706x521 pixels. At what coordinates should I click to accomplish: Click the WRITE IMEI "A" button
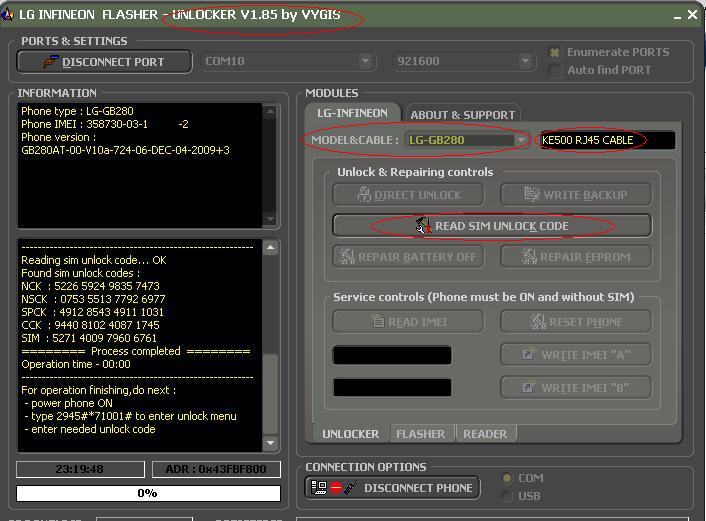(576, 354)
